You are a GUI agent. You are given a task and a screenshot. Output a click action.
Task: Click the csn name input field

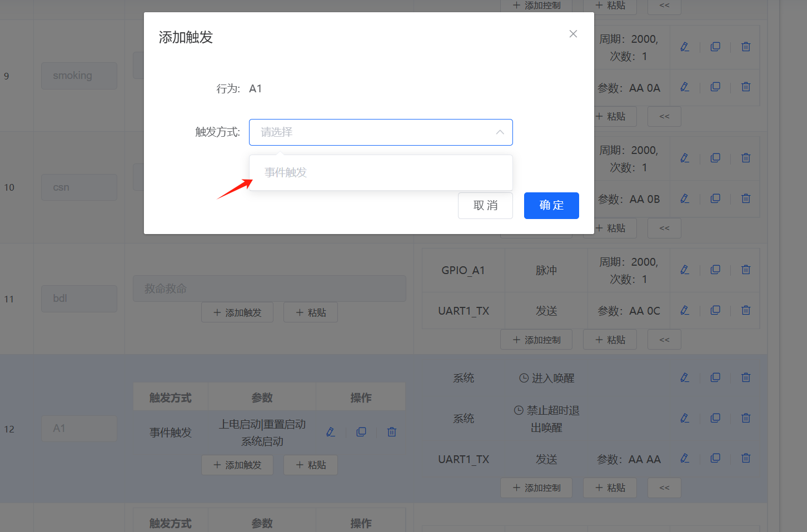tap(79, 187)
